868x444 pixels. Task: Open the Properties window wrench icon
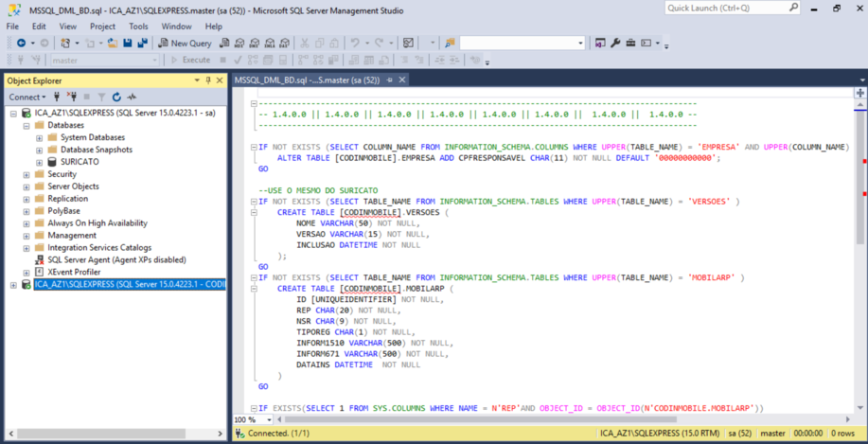click(x=615, y=43)
